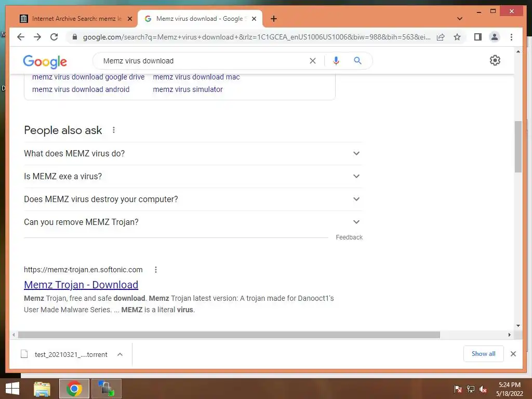Click the scroll left arrow
Image resolution: width=532 pixels, height=399 pixels.
pos(13,335)
